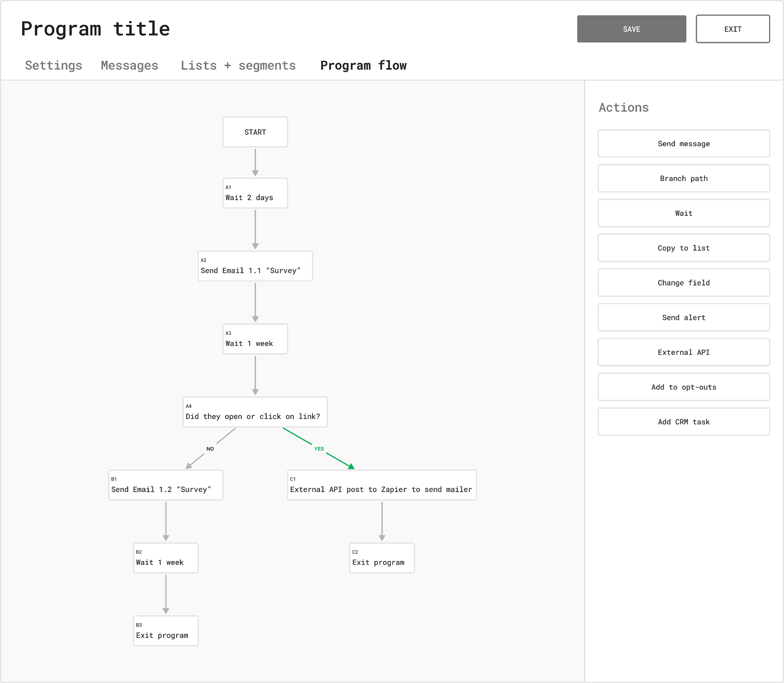Viewport: 784px width, 683px height.
Task: Choose the External API action
Action: click(683, 352)
